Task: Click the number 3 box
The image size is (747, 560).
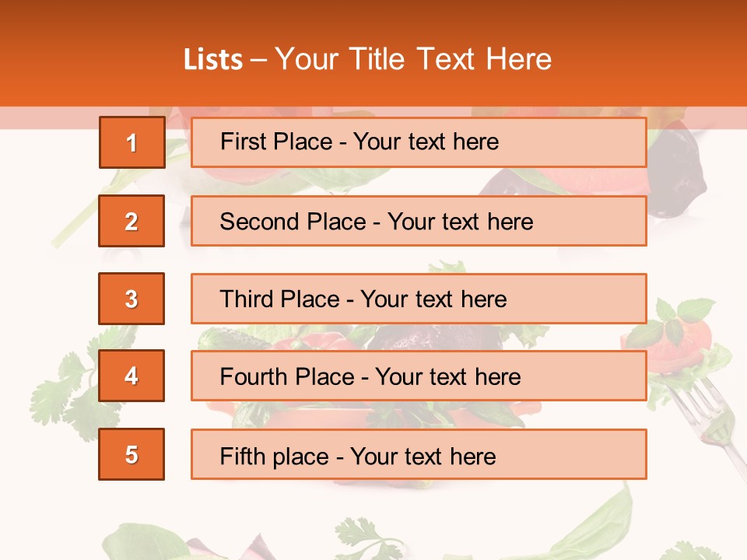Action: pyautogui.click(x=132, y=299)
